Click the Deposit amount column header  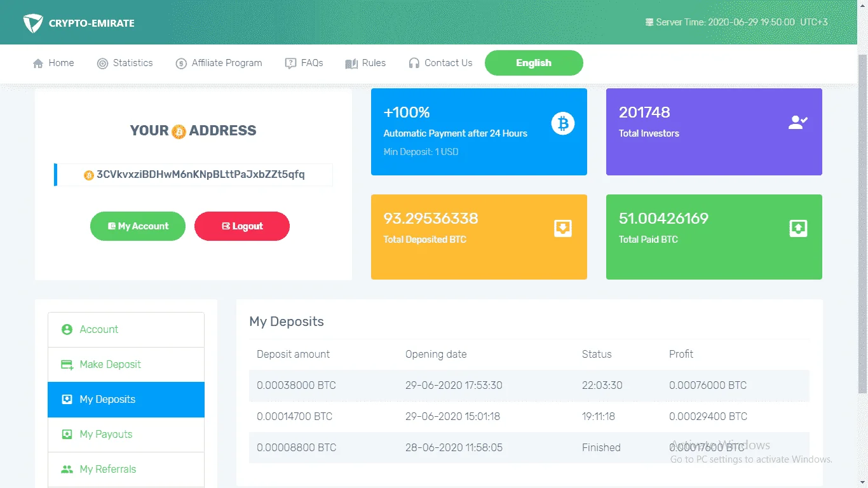point(294,355)
